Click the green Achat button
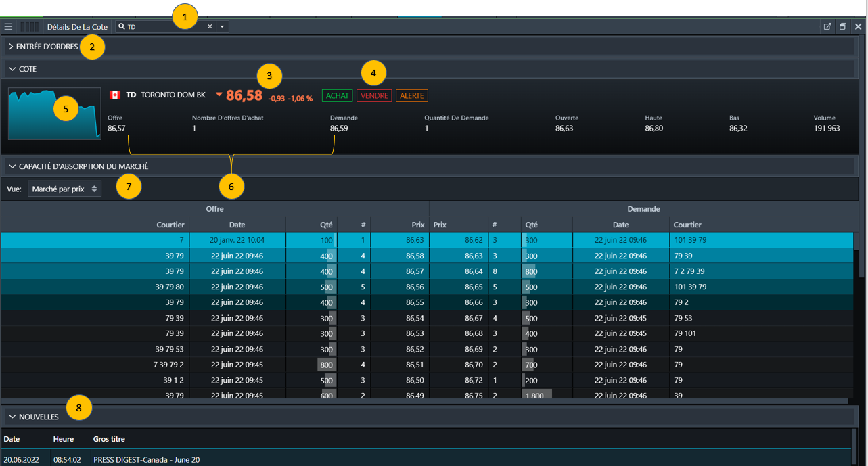 click(x=337, y=96)
